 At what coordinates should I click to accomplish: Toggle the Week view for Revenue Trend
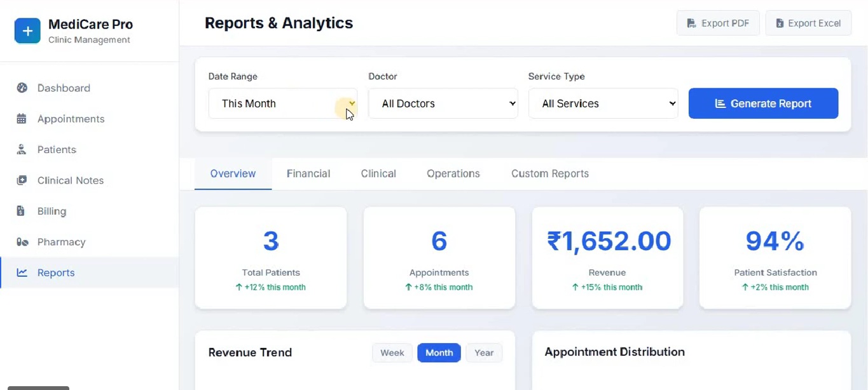392,353
